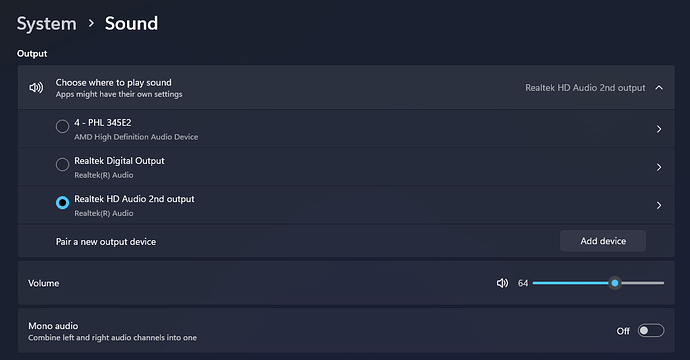
Task: Click the speaker icon beside Choose where to play sound
Action: click(36, 88)
